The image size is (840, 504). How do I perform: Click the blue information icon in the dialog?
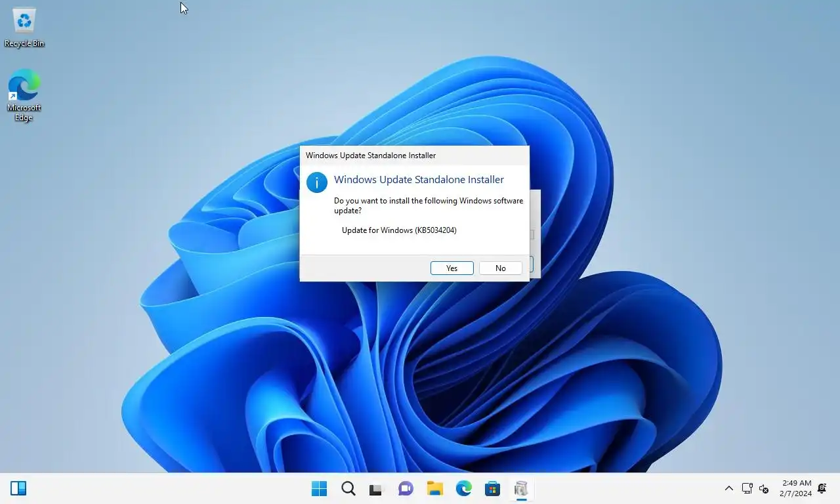(x=317, y=182)
